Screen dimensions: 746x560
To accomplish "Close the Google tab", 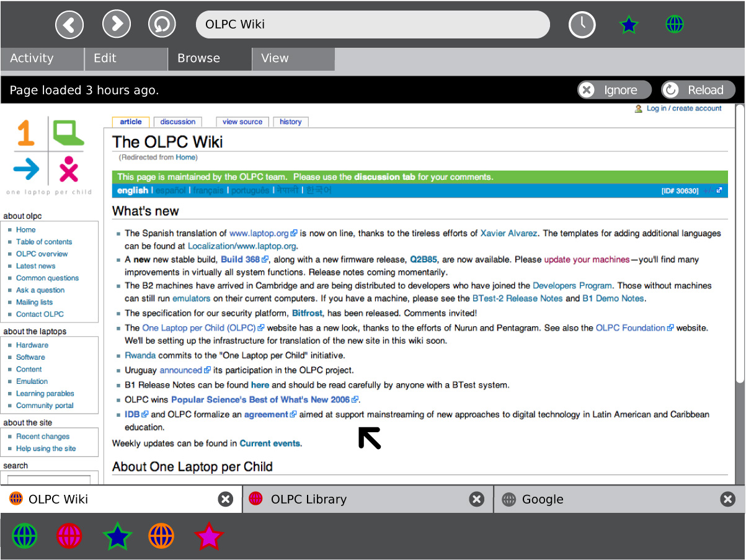I will point(727,499).
